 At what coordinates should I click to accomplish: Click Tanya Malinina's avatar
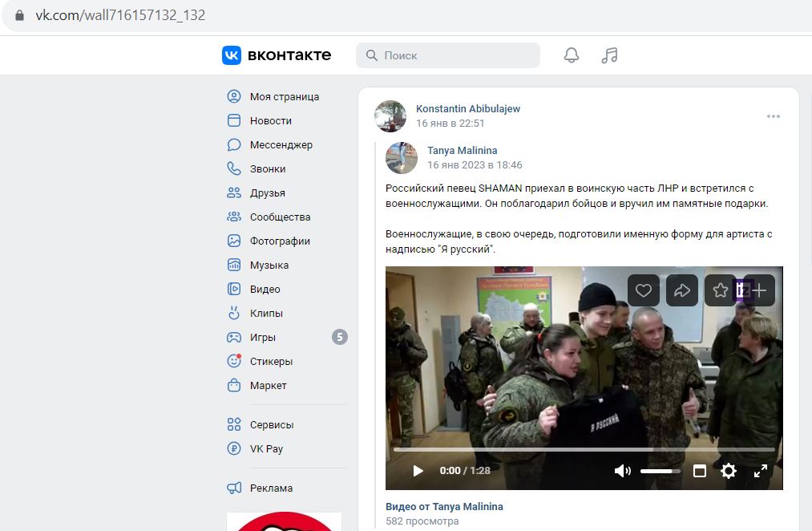click(402, 158)
